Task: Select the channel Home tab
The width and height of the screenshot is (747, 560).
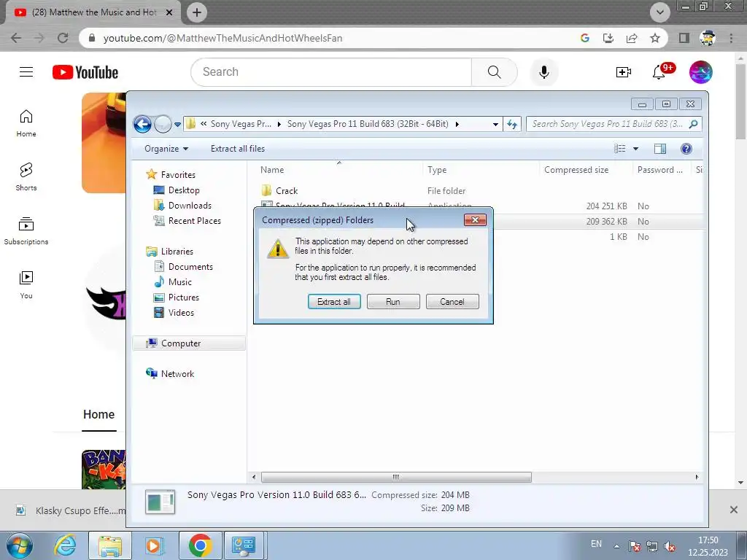Action: (x=99, y=415)
